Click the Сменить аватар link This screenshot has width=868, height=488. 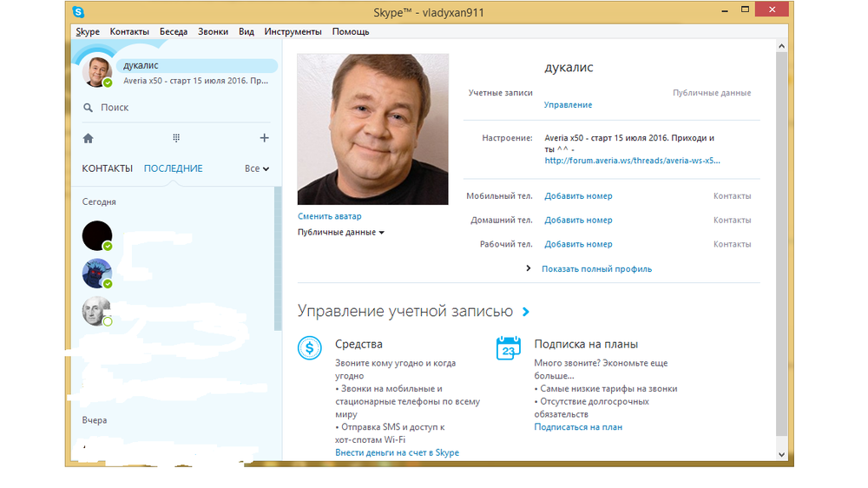pos(329,216)
